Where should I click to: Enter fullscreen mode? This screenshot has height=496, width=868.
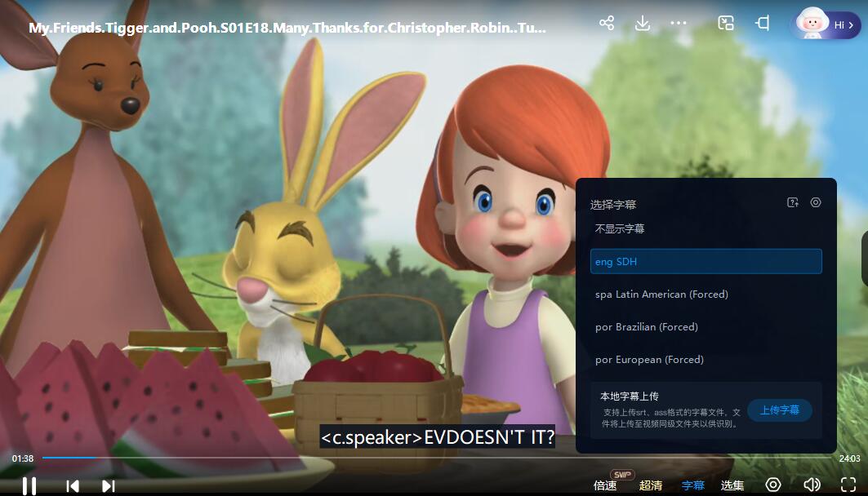point(848,485)
